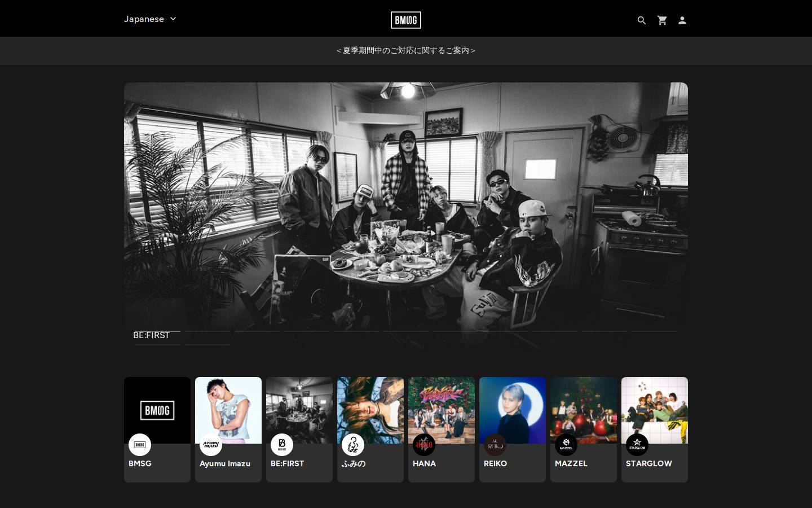Open the REIKO card thumbnail photo

click(513, 410)
